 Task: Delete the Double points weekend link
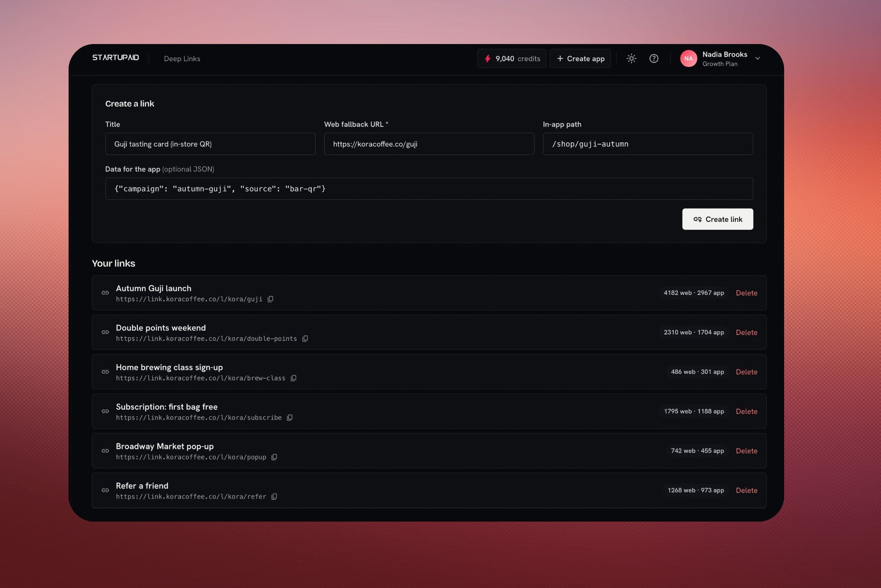click(x=746, y=332)
